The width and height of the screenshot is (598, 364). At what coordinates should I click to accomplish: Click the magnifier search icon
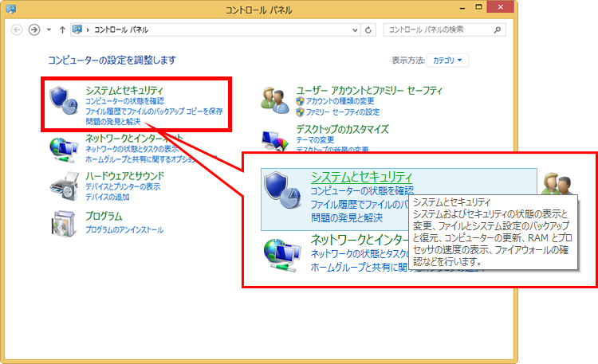pos(498,29)
